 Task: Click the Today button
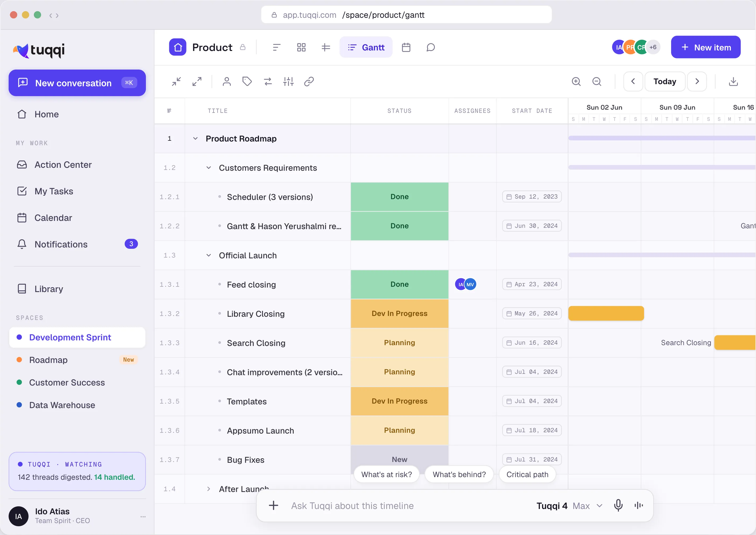click(664, 82)
